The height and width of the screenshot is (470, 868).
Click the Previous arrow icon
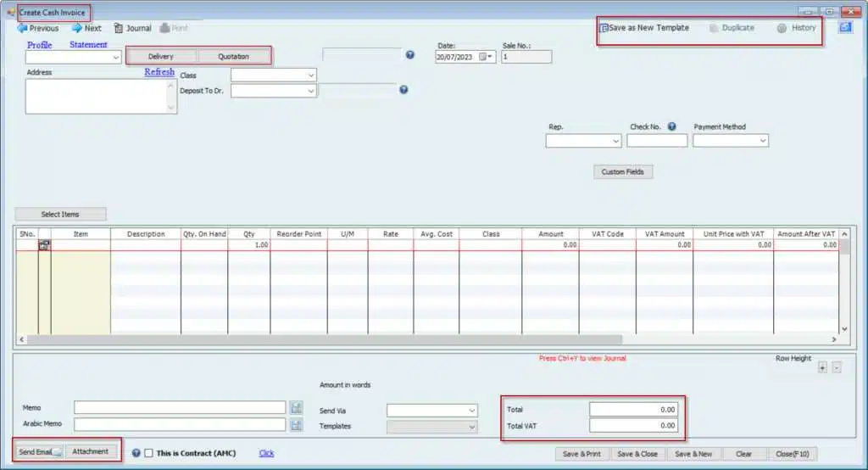[x=21, y=28]
